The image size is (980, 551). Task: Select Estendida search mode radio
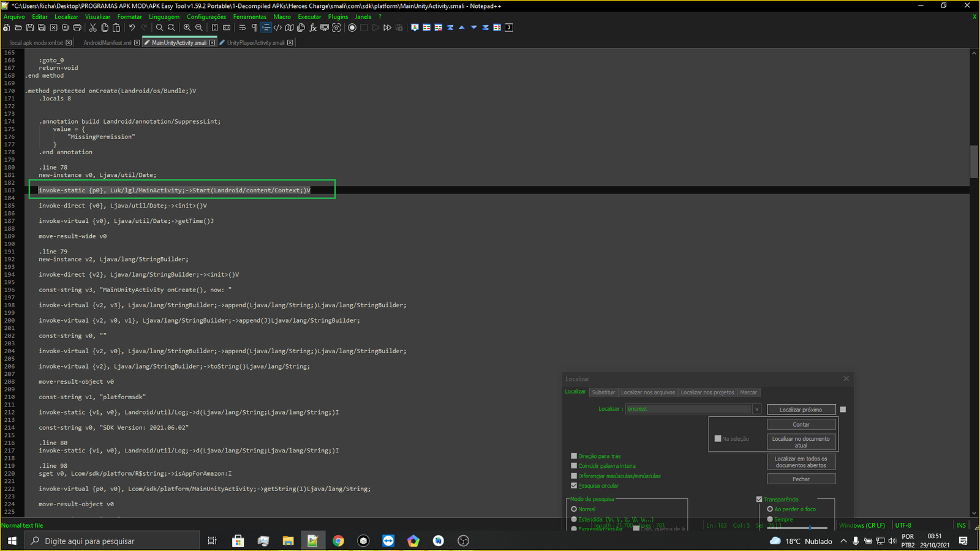(574, 519)
